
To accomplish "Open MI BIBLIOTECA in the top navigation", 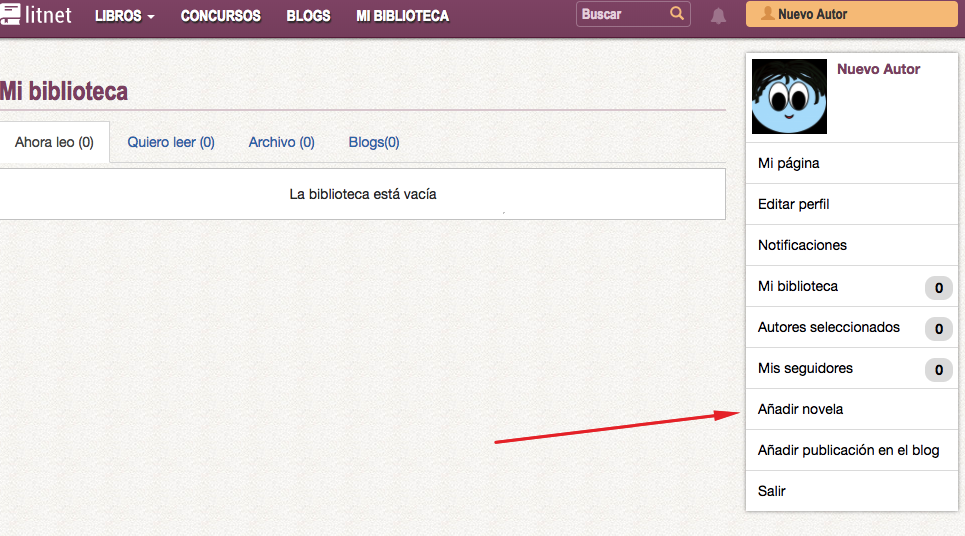I will pos(402,16).
